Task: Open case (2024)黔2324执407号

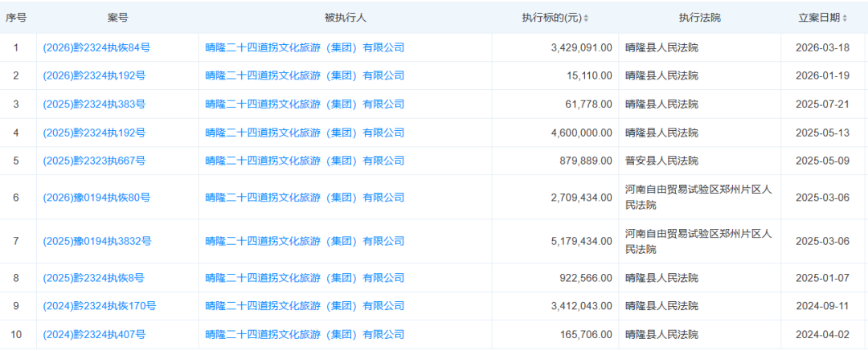Action: 94,334
